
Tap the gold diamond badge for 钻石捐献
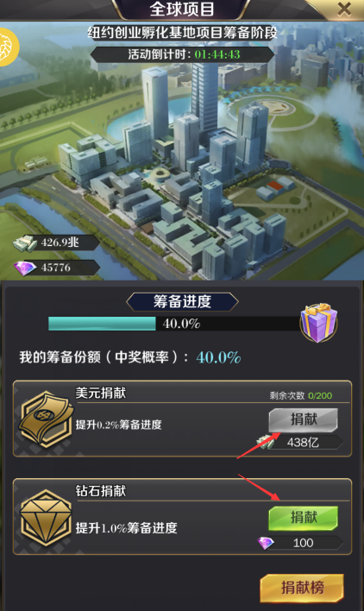pos(46,519)
